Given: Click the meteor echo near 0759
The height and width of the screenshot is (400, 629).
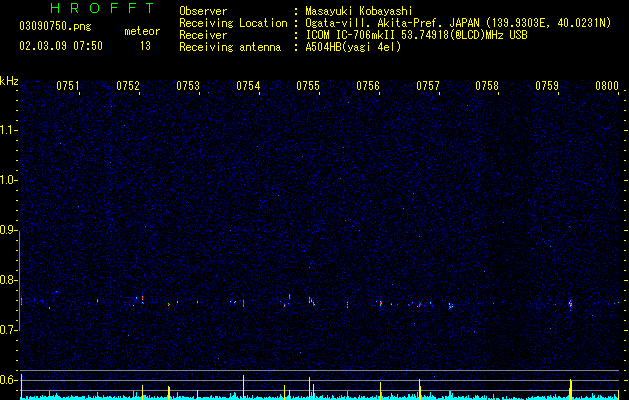Looking at the screenshot, I should tap(570, 304).
